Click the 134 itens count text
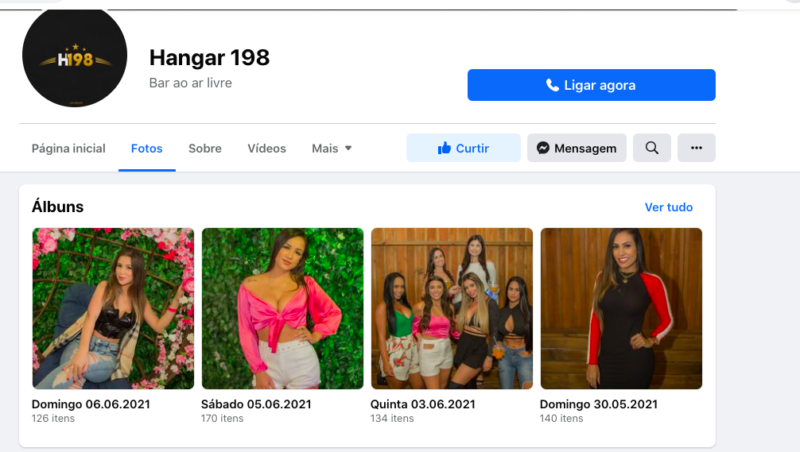This screenshot has height=452, width=800. tap(392, 418)
